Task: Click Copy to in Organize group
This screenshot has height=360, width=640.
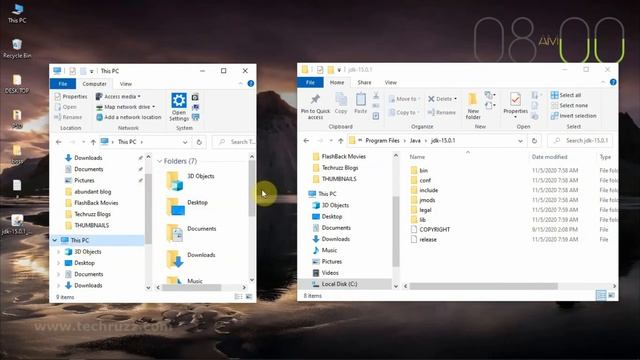Action: click(404, 112)
